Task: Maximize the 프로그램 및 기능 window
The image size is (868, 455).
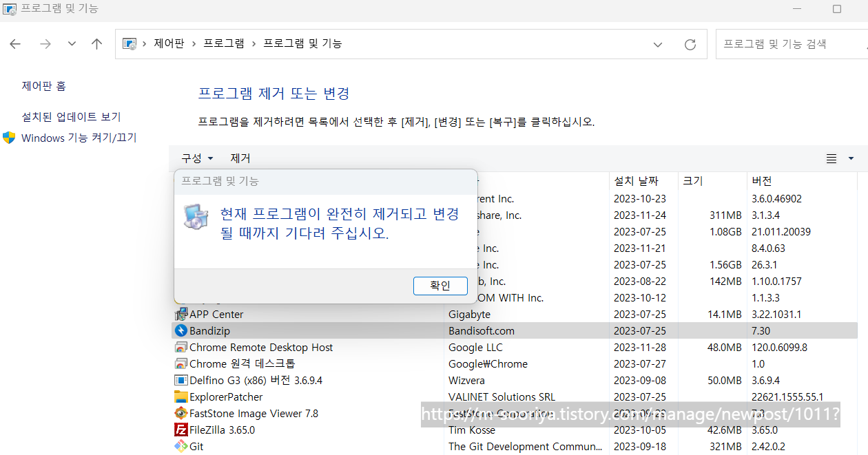Action: (x=837, y=9)
